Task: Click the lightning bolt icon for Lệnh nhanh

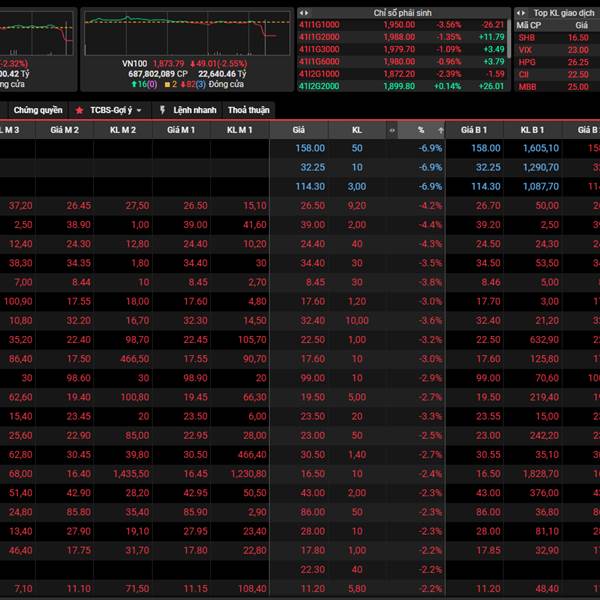Action: point(163,110)
